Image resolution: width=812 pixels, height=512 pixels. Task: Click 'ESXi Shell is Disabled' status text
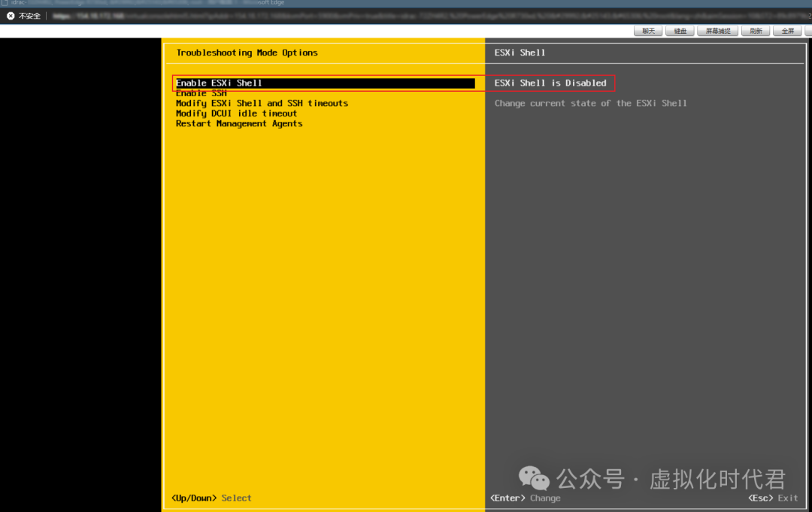(x=550, y=83)
